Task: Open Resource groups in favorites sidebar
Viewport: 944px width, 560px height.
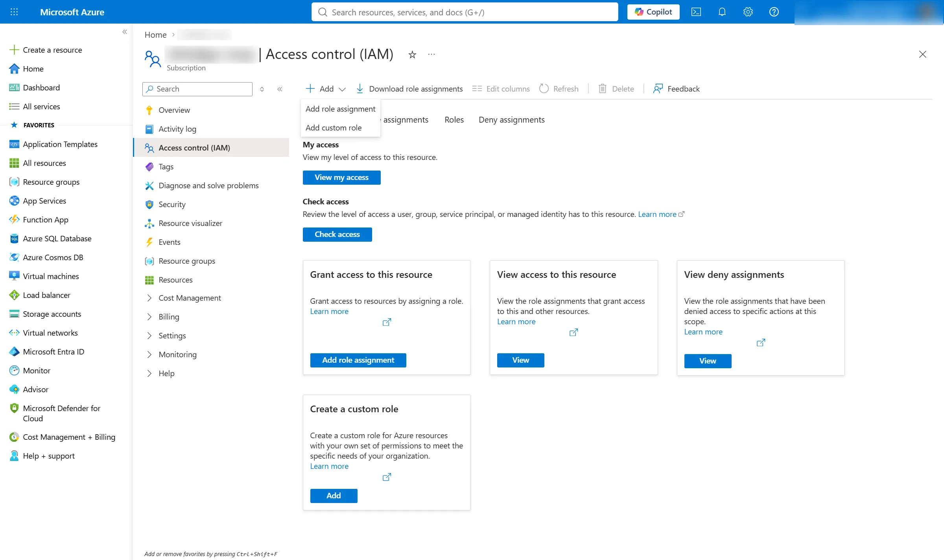Action: click(x=44, y=182)
